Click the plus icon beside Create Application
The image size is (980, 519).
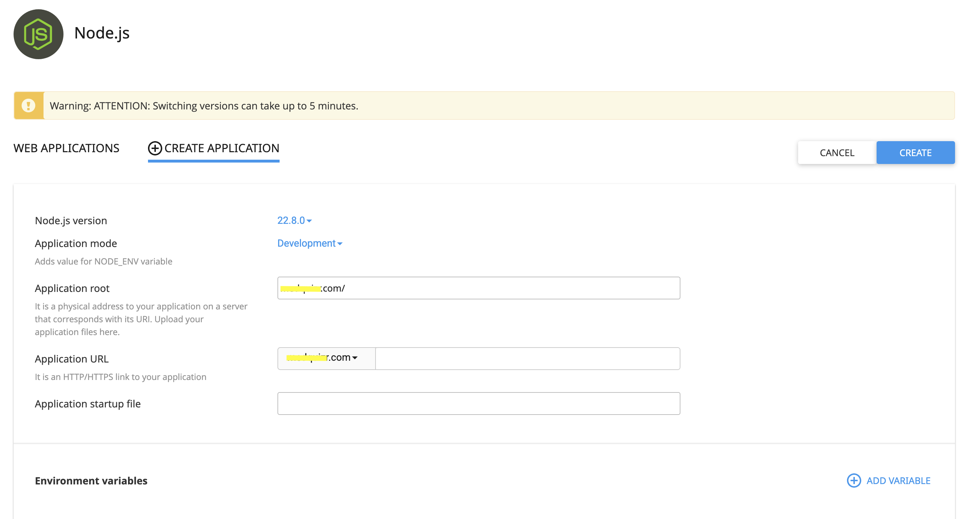(155, 148)
